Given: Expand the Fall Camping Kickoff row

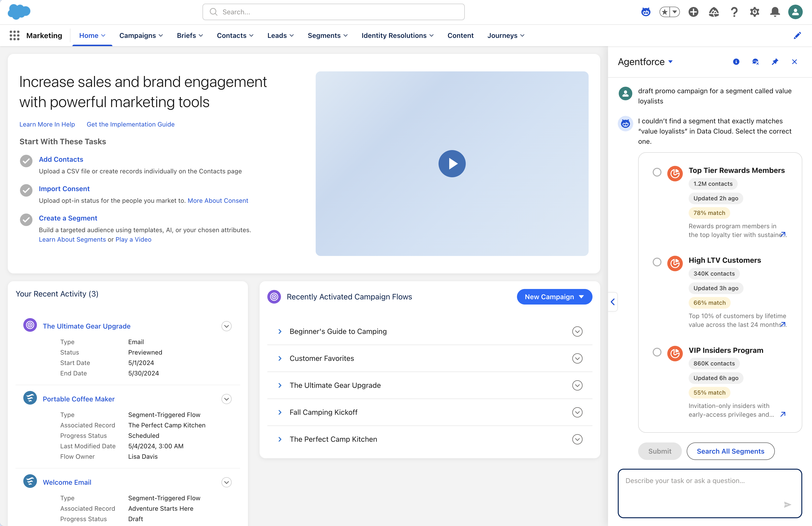Looking at the screenshot, I should [280, 412].
